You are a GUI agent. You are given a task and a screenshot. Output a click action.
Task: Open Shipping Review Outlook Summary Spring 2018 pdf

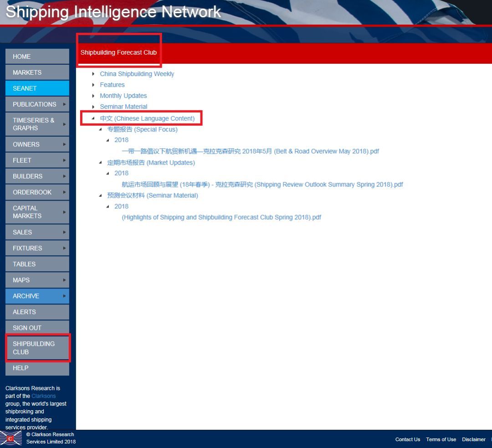pyautogui.click(x=262, y=184)
